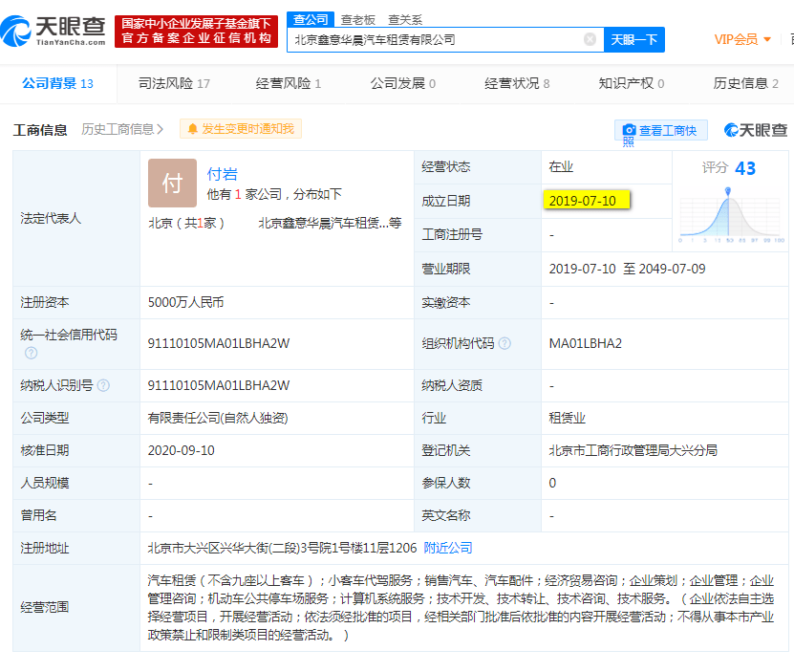Open the 公司发展 tab
The width and height of the screenshot is (794, 672).
[x=402, y=83]
